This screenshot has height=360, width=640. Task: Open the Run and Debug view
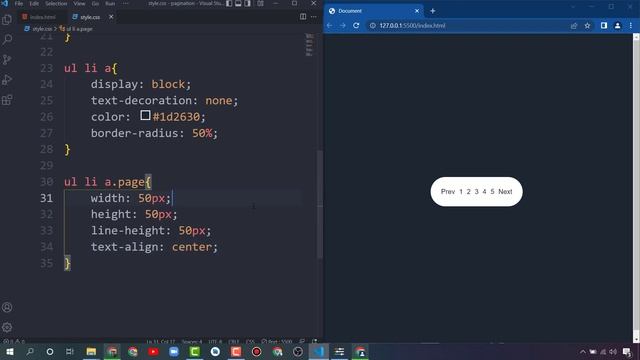pos(7,80)
